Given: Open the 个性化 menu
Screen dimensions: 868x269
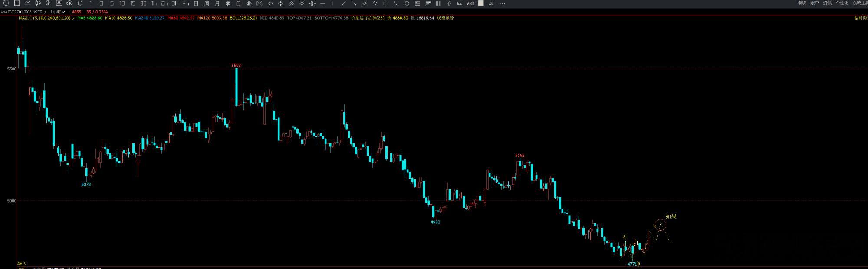Looking at the screenshot, I should tap(842, 3).
